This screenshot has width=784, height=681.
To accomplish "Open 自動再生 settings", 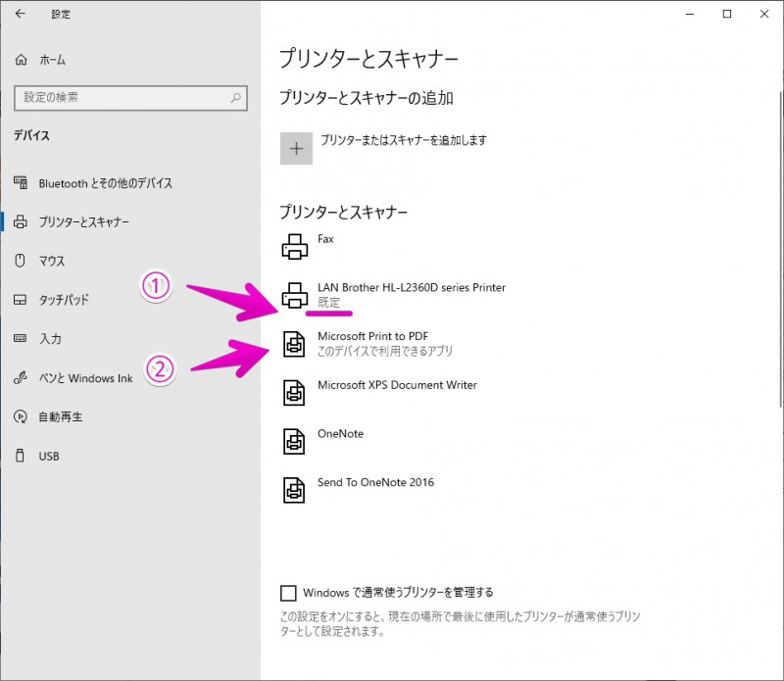I will click(x=61, y=417).
